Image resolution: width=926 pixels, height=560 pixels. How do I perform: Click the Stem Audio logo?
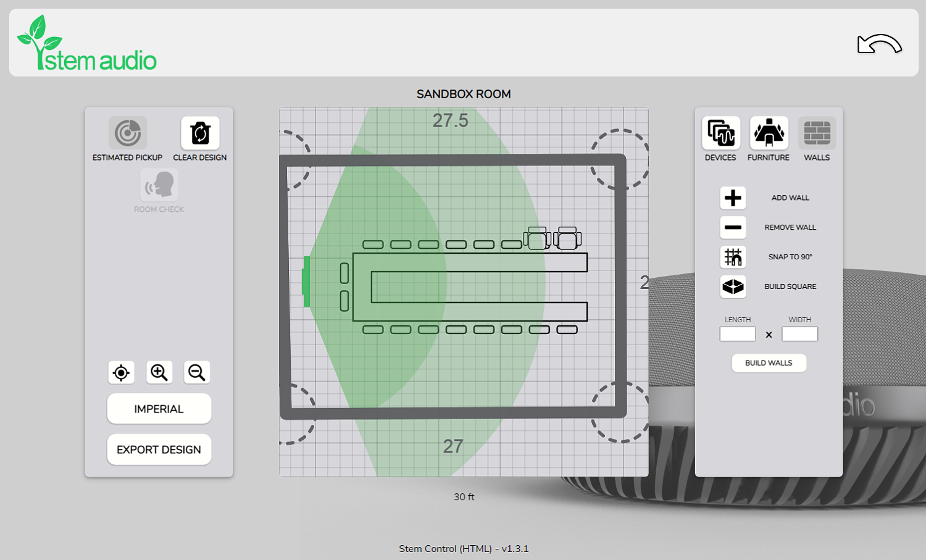(x=86, y=44)
